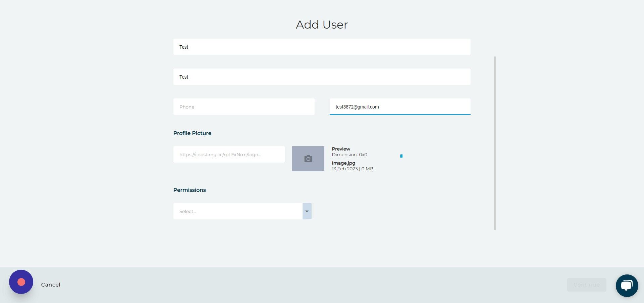Click the dropdown arrow beside Select

[307, 211]
